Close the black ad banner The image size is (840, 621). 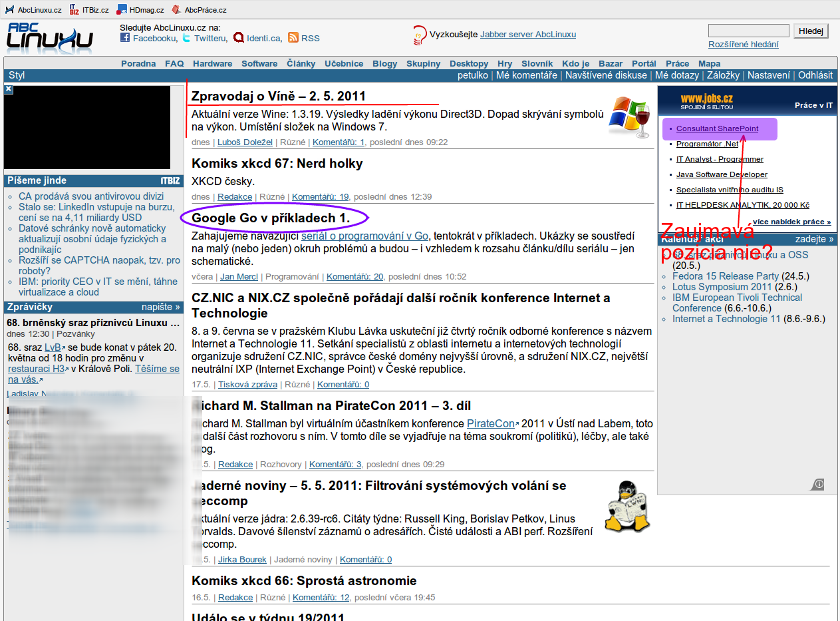(8, 89)
